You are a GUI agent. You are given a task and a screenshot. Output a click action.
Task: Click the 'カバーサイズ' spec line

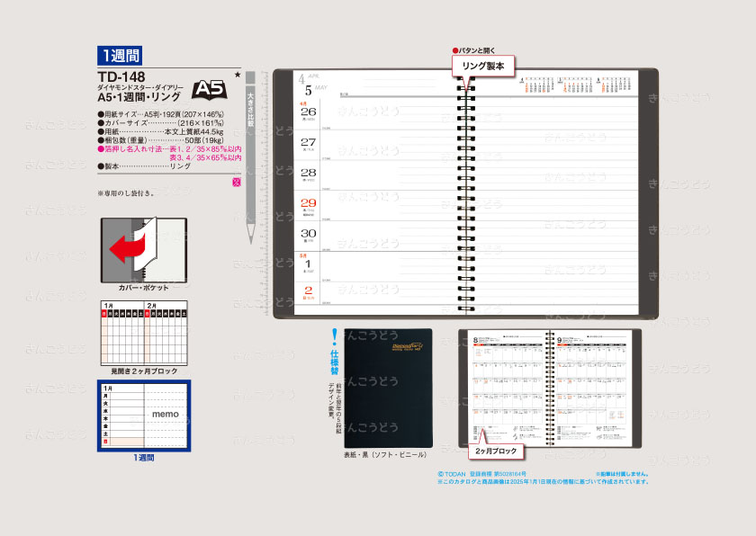[x=160, y=123]
